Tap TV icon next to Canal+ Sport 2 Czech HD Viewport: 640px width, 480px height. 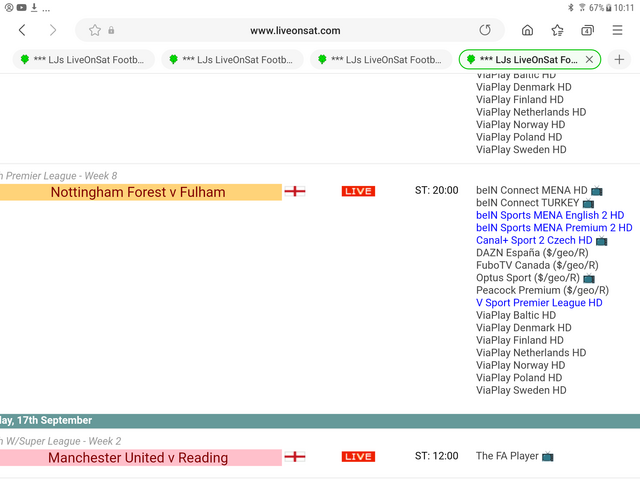coord(601,241)
